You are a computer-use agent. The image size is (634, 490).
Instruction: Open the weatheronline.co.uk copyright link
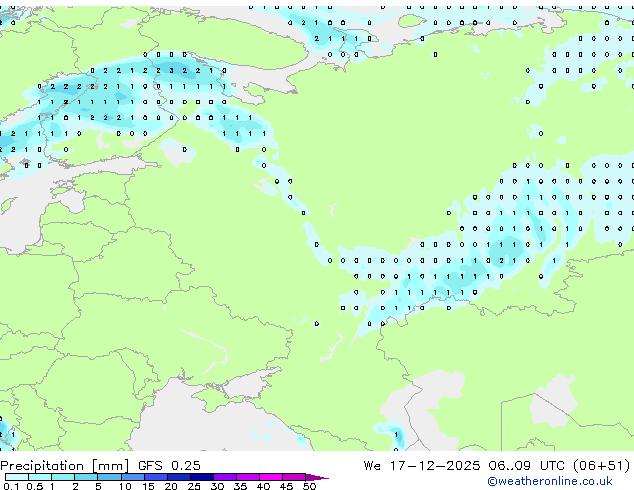click(x=550, y=481)
